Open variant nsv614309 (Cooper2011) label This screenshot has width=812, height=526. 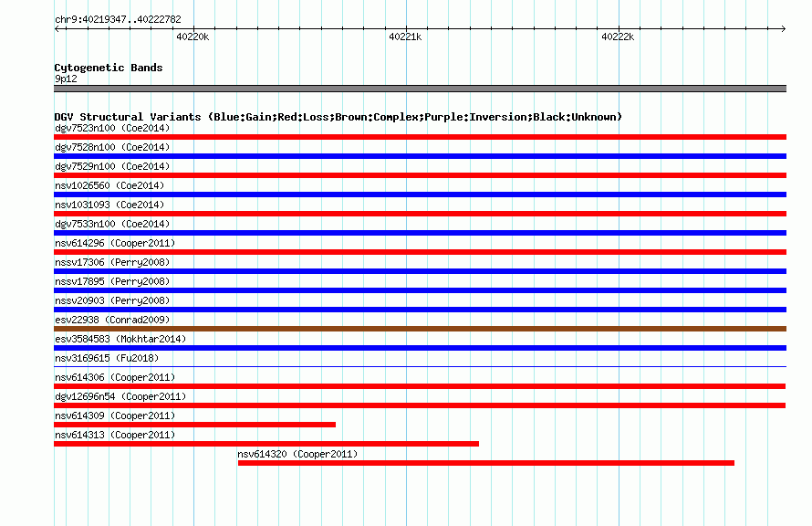(115, 416)
